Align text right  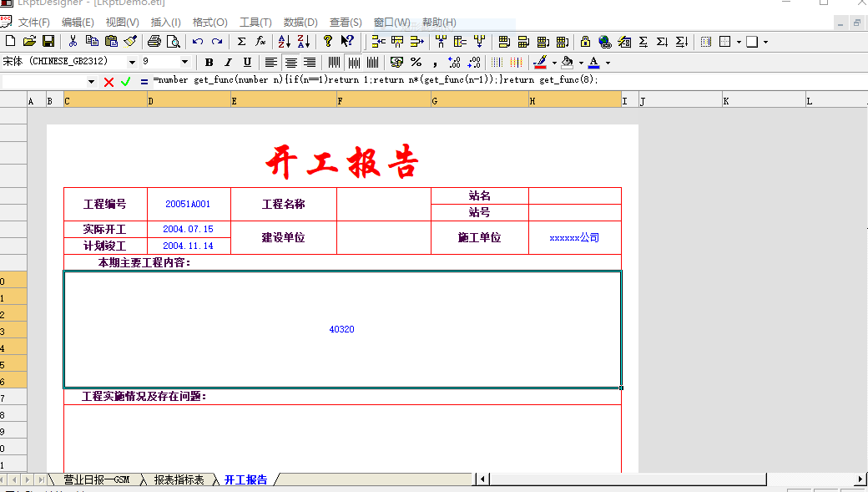point(310,62)
